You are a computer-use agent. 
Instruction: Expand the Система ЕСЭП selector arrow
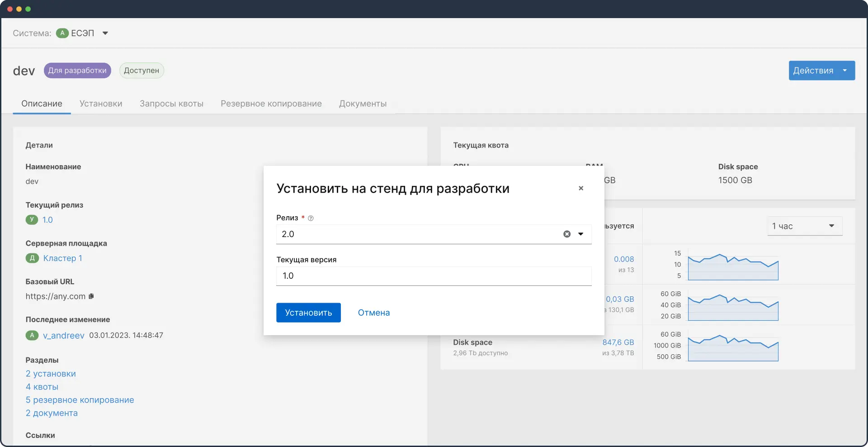(105, 33)
